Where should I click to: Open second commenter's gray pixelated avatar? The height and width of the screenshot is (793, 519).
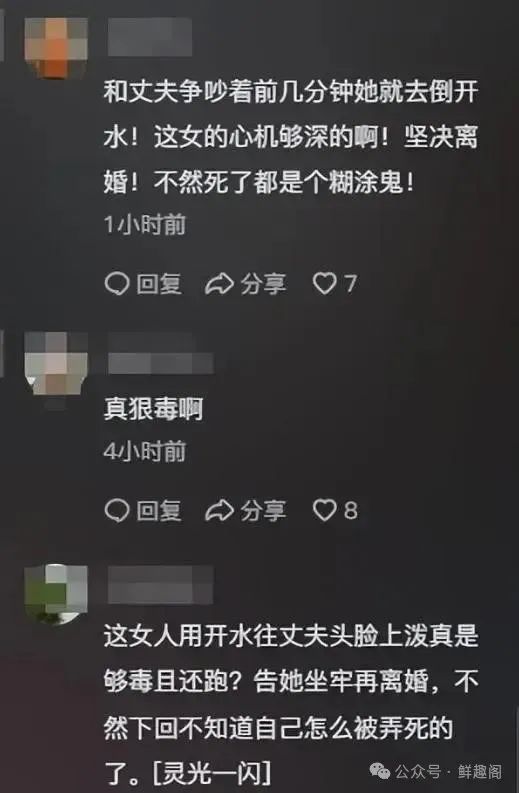point(56,364)
